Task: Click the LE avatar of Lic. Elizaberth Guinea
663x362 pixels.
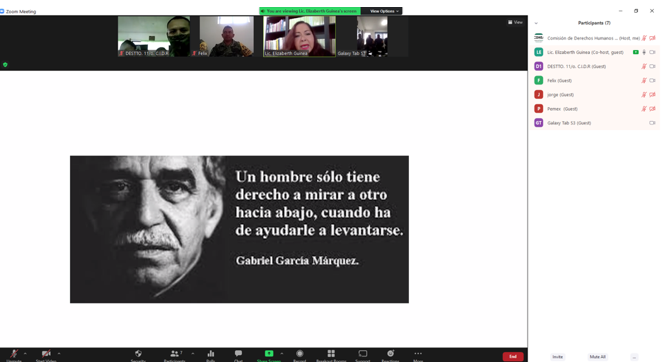Action: (x=539, y=52)
